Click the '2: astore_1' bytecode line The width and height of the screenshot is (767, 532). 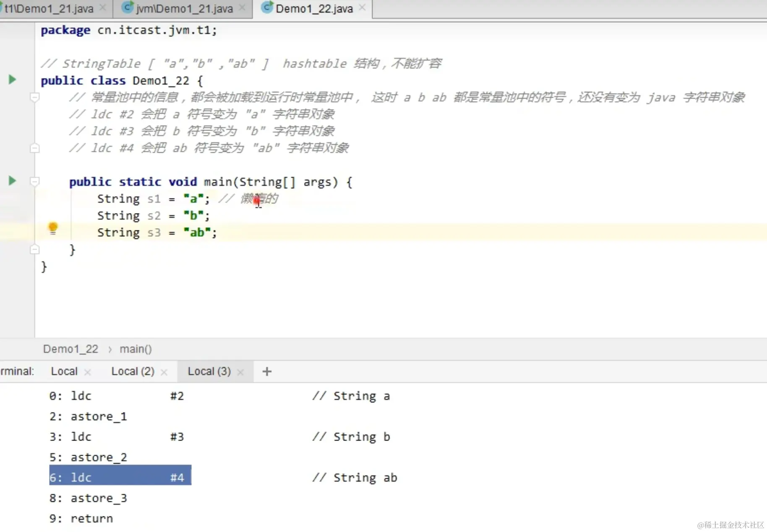[88, 417]
